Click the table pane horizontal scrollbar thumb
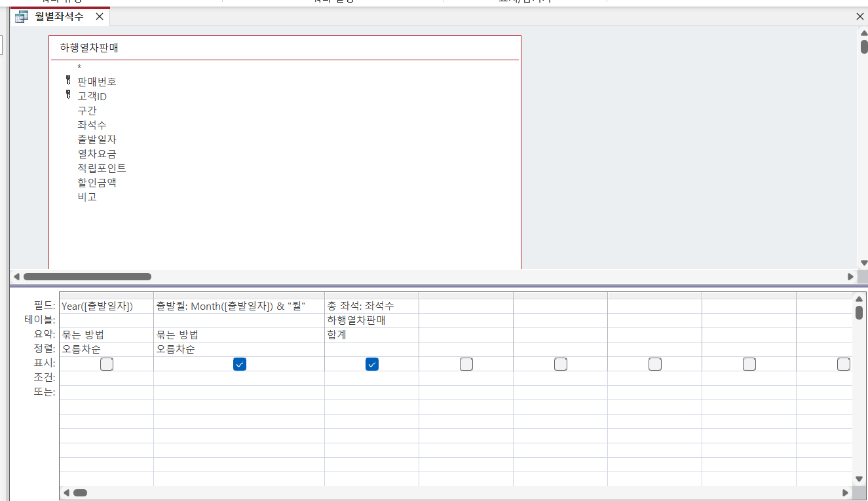868x501 pixels. coord(87,276)
